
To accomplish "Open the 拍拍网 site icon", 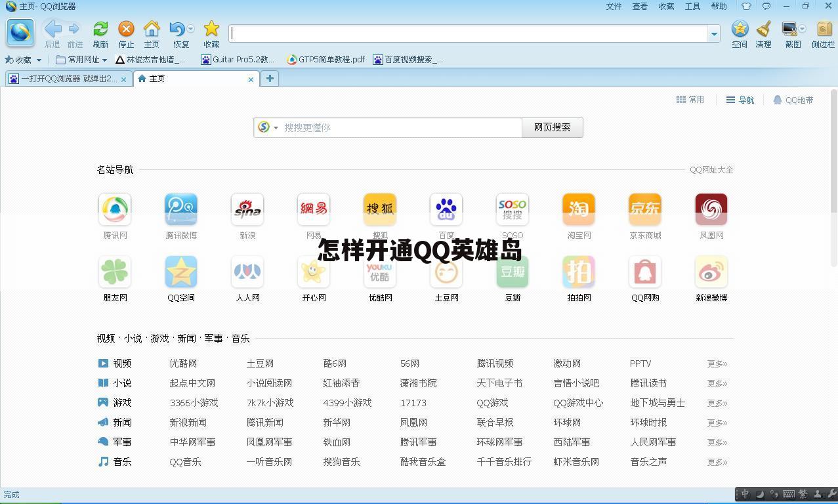I will click(579, 272).
